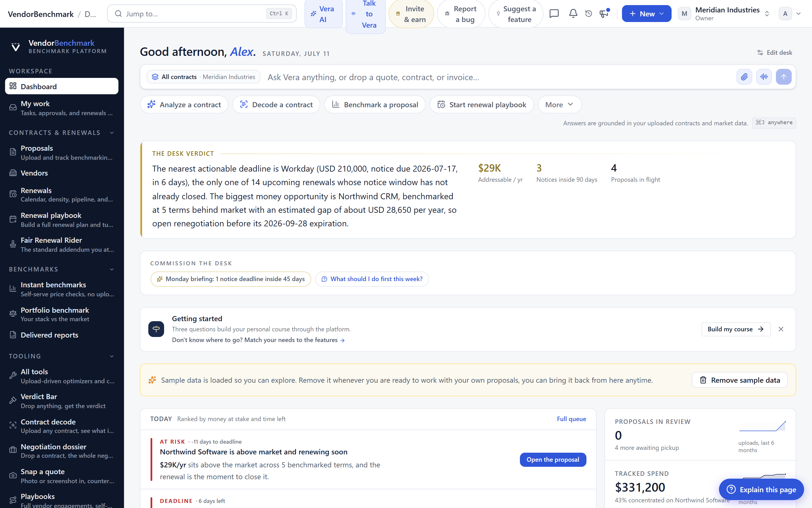This screenshot has width=812, height=508.
Task: Select Dashboard in the sidebar
Action: click(x=62, y=86)
